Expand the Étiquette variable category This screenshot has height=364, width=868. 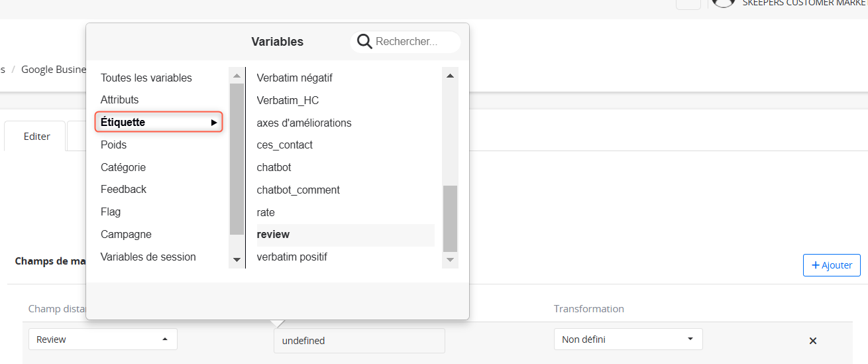(x=158, y=122)
